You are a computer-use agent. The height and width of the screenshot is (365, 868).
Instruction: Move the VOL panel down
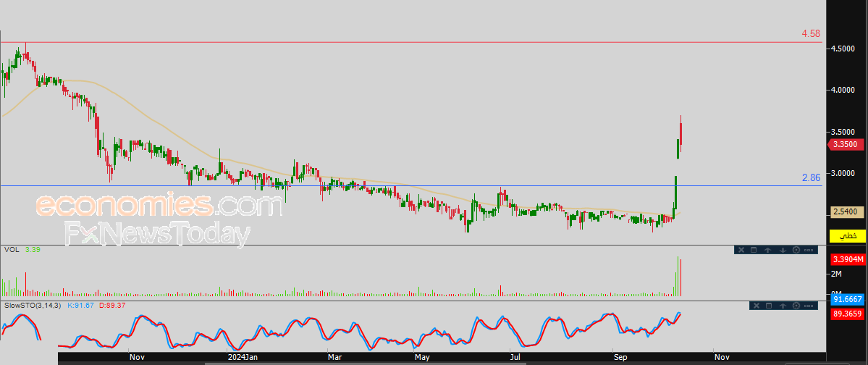coord(782,250)
